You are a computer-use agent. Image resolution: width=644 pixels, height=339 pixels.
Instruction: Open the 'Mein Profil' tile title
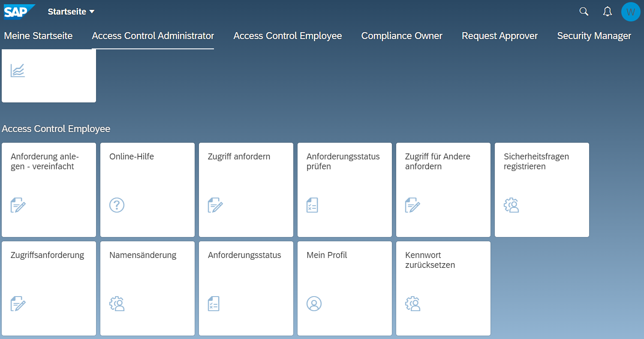click(x=327, y=255)
